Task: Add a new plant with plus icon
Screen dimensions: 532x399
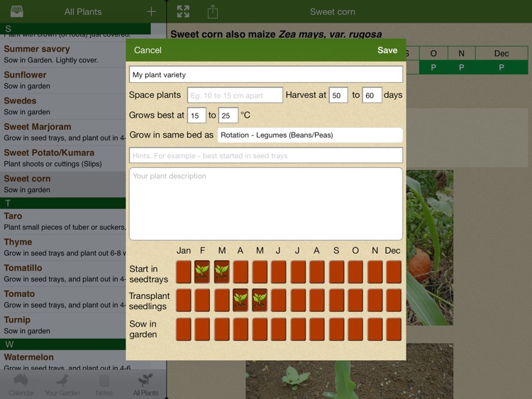Action: pos(151,11)
